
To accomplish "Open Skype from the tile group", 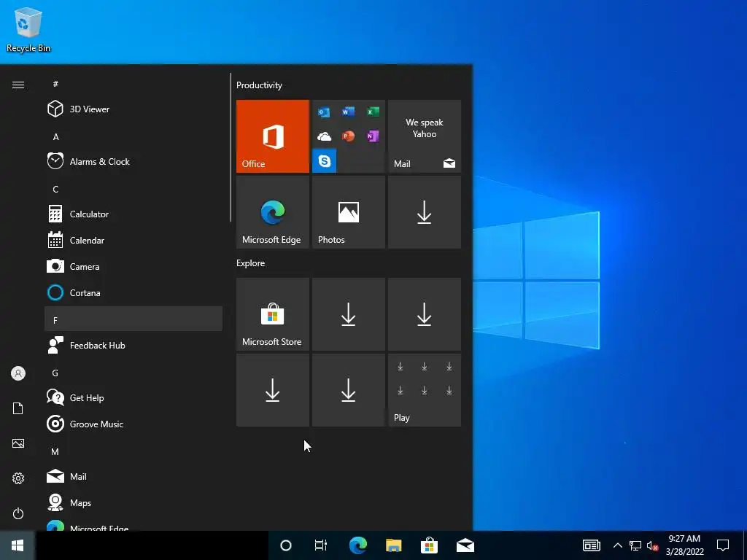I will point(324,161).
